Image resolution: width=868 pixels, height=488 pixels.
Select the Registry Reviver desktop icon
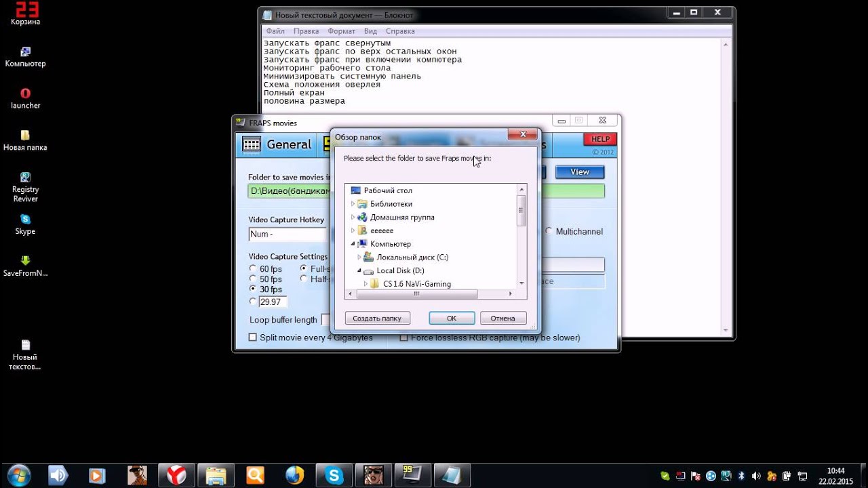click(x=25, y=187)
